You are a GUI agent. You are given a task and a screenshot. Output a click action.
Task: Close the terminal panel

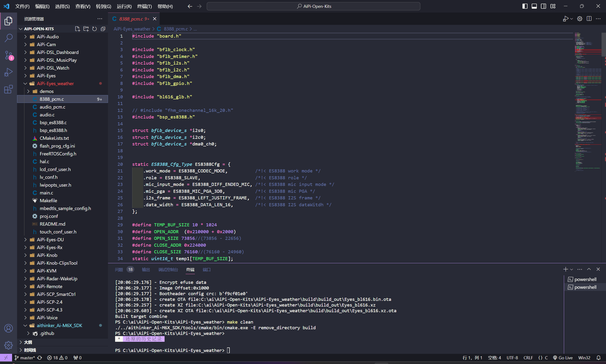click(x=598, y=269)
